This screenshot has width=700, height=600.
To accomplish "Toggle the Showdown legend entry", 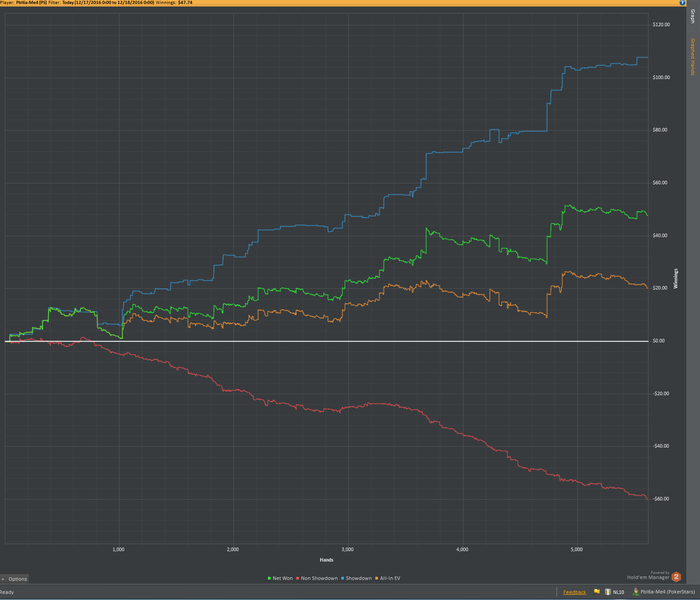I will click(x=356, y=578).
